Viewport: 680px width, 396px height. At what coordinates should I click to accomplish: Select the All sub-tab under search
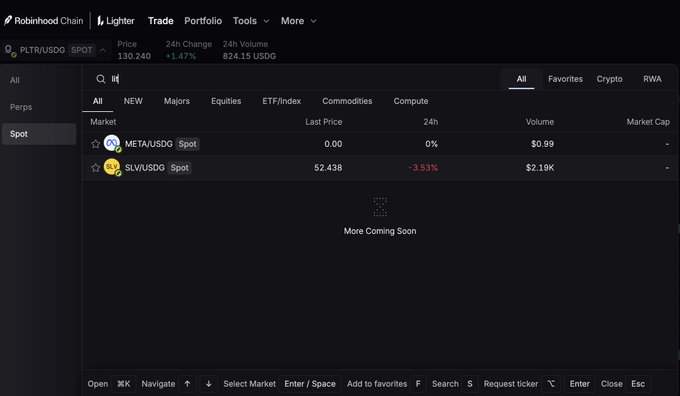pos(98,101)
